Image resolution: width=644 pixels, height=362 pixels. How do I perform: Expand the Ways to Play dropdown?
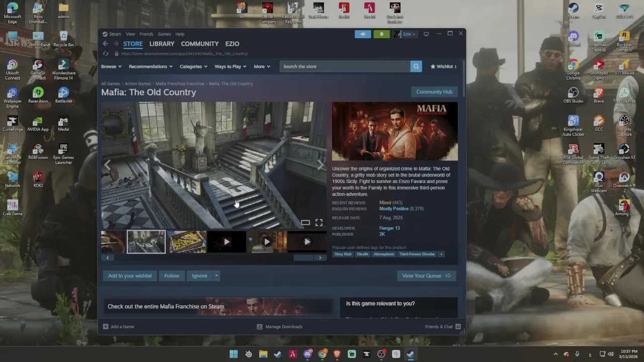coord(230,66)
